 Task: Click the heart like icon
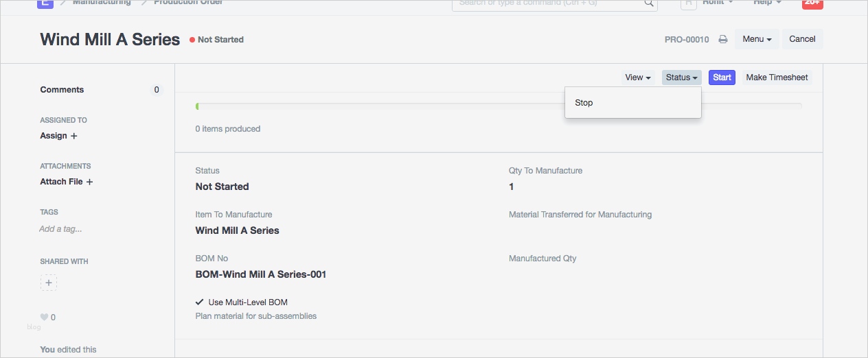pyautogui.click(x=44, y=317)
